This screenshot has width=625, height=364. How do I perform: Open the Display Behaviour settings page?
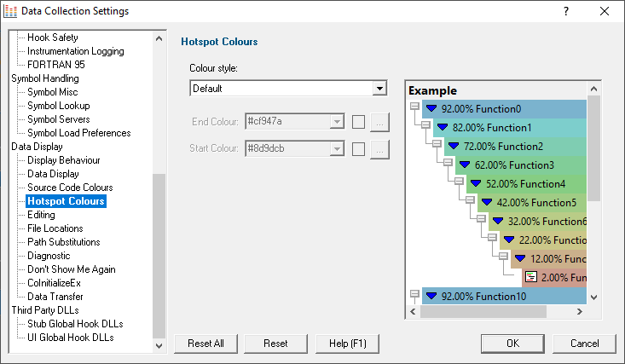64,160
